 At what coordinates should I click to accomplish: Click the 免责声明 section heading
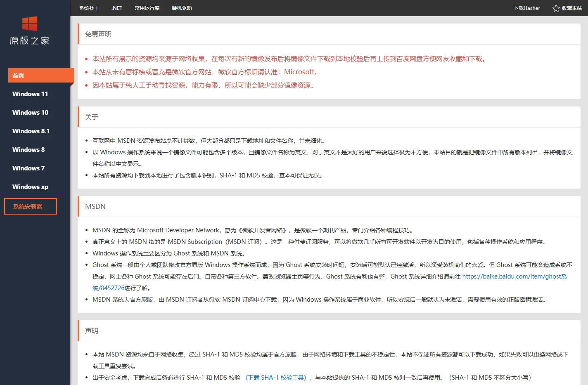click(98, 34)
